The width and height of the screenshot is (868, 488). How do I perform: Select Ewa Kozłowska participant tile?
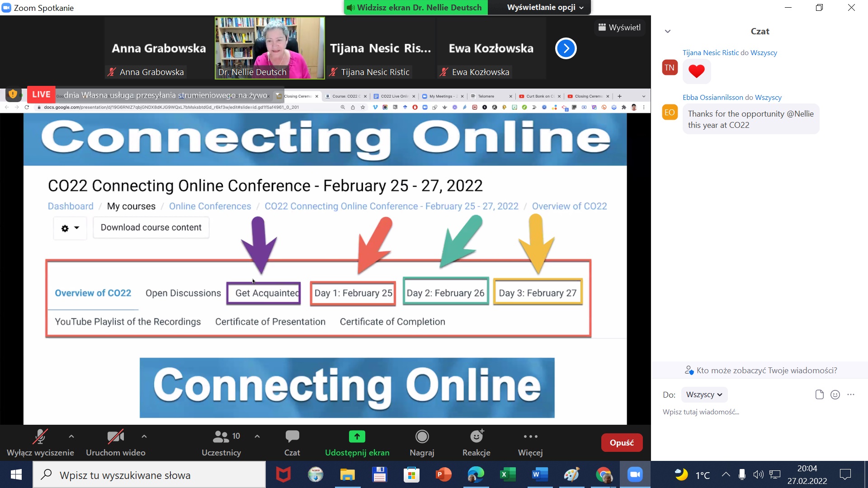491,48
